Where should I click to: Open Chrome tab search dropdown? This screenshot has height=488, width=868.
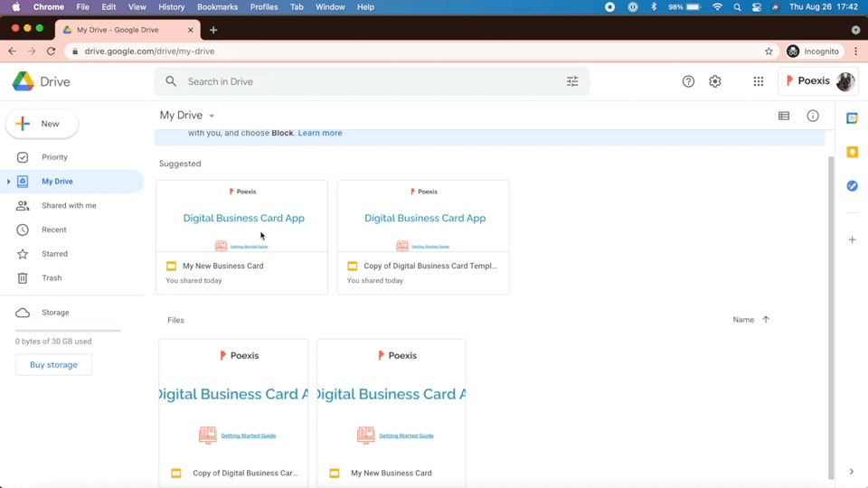coord(855,30)
